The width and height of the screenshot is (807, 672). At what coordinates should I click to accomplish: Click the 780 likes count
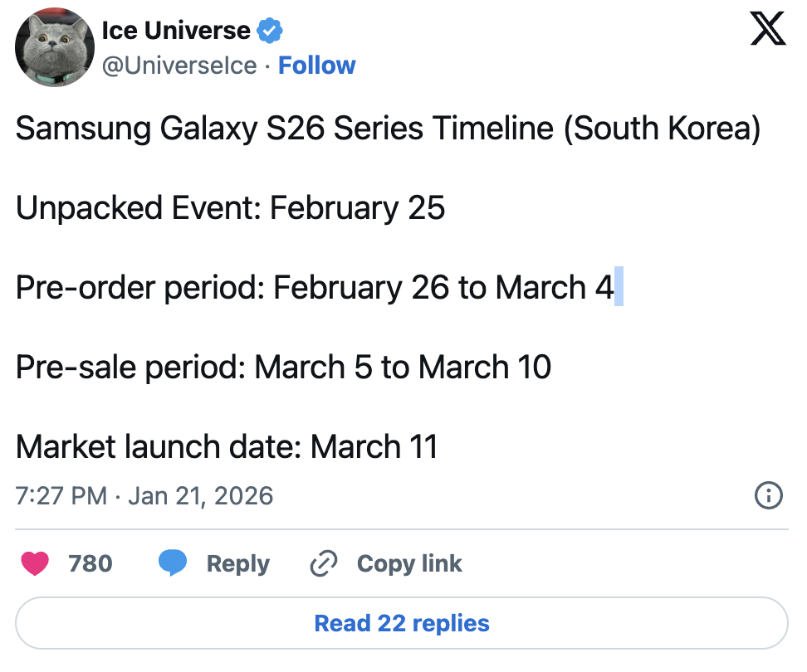point(90,564)
